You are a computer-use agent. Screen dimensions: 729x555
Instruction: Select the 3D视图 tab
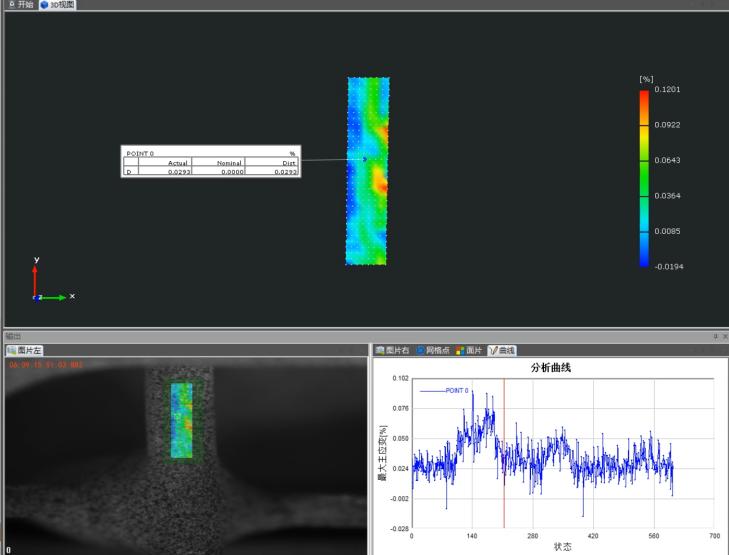tap(60, 5)
